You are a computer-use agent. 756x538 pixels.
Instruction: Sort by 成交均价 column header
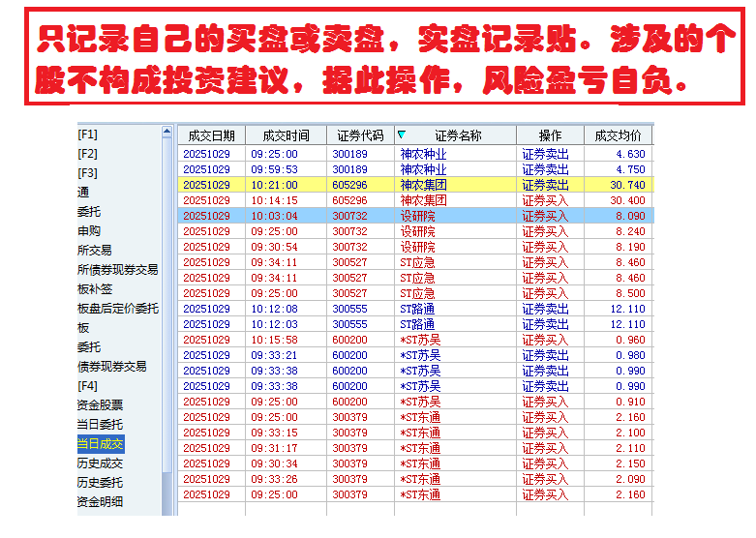pos(619,135)
